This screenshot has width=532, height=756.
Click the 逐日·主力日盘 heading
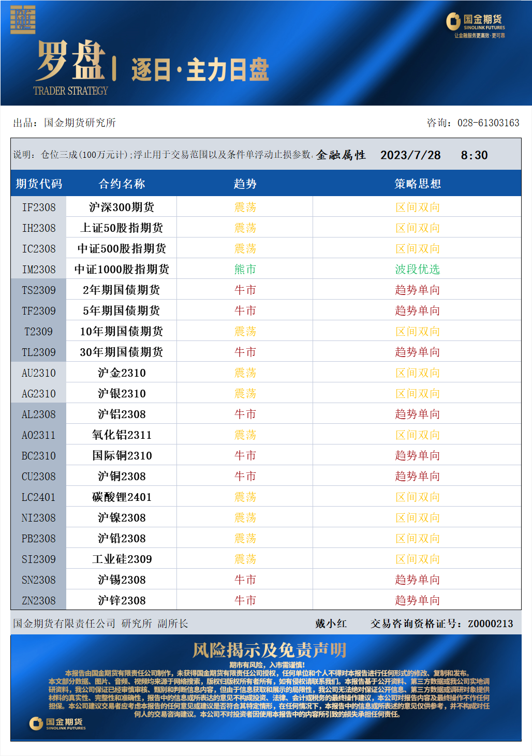click(x=200, y=70)
